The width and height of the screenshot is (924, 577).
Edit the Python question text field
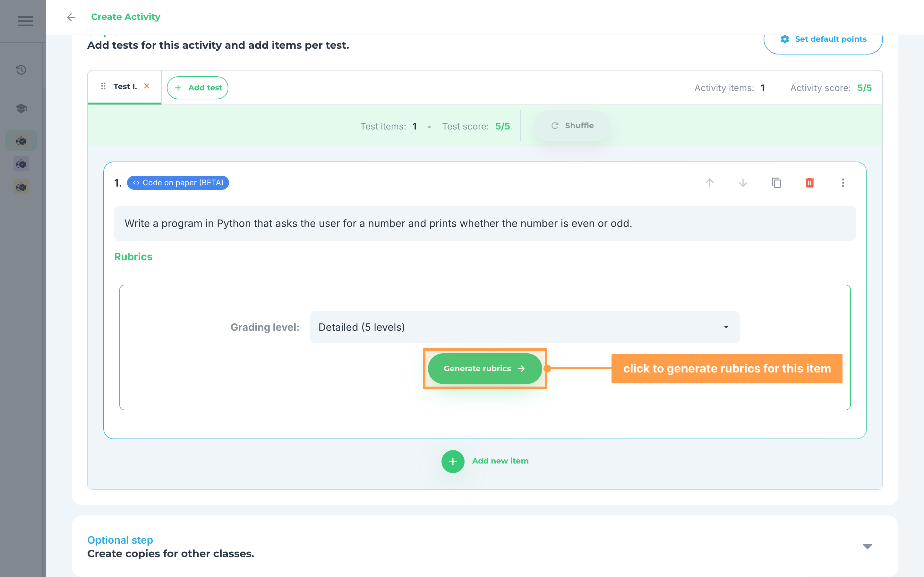[485, 223]
